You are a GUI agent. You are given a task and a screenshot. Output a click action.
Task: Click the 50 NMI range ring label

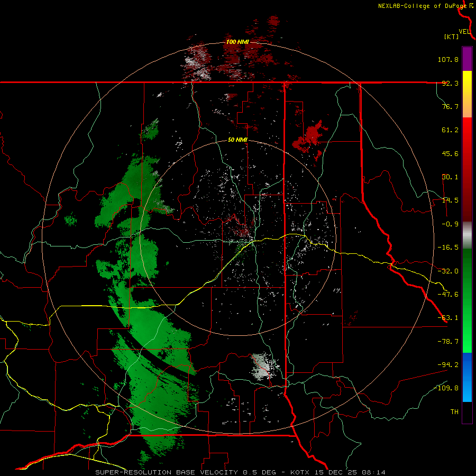(237, 140)
